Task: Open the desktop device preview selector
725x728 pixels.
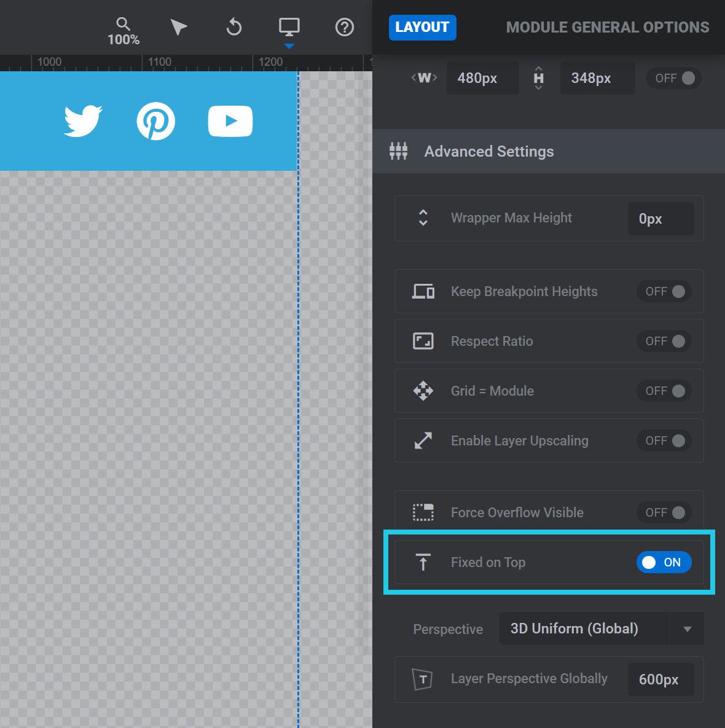Action: [x=289, y=27]
